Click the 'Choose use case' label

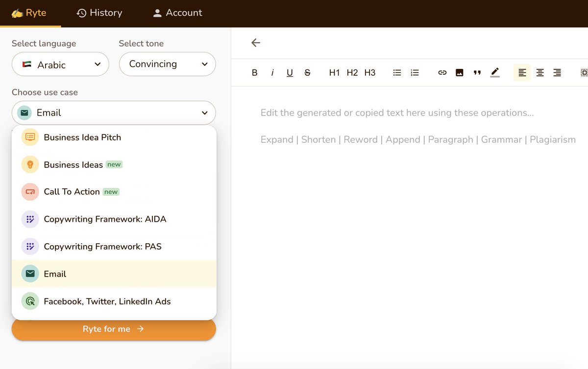45,92
